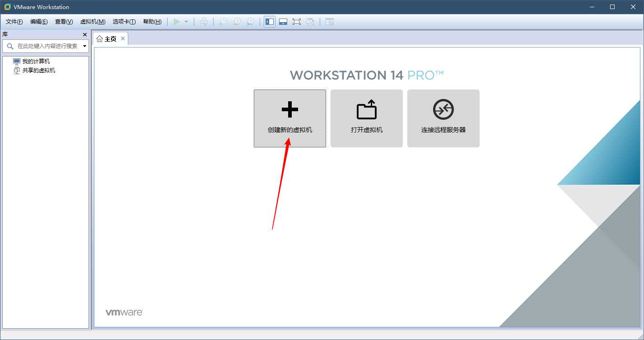Viewport: 644px width, 340px height.
Task: Minimize the VMware Workstation window
Action: point(592,7)
